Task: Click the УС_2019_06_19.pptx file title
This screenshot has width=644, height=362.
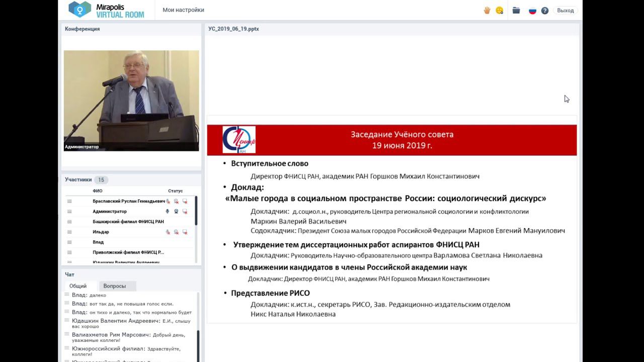Action: (x=233, y=29)
